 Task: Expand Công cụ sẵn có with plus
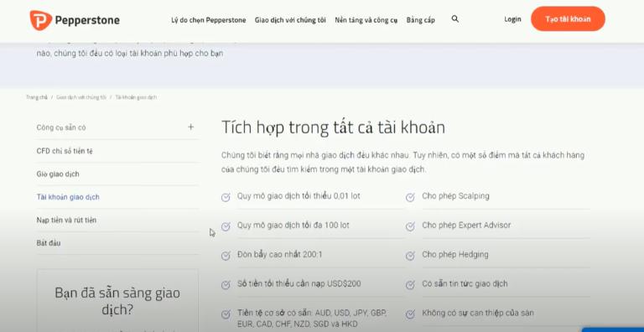click(190, 127)
